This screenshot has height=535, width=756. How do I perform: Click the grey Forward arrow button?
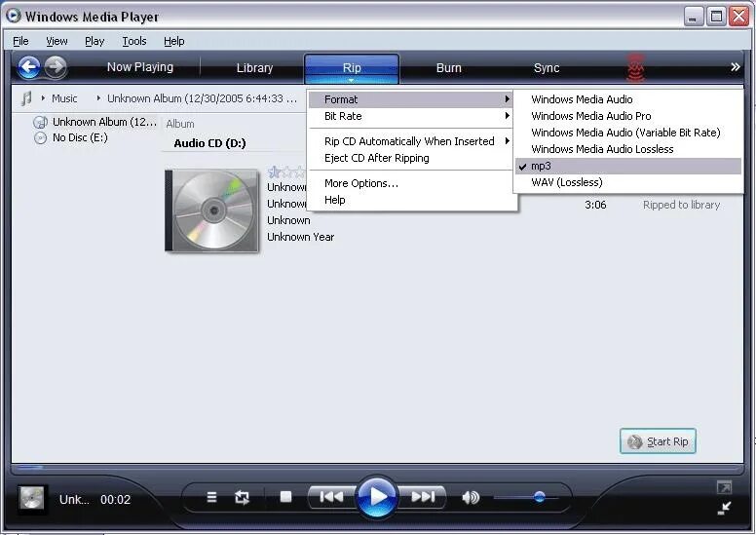(56, 67)
